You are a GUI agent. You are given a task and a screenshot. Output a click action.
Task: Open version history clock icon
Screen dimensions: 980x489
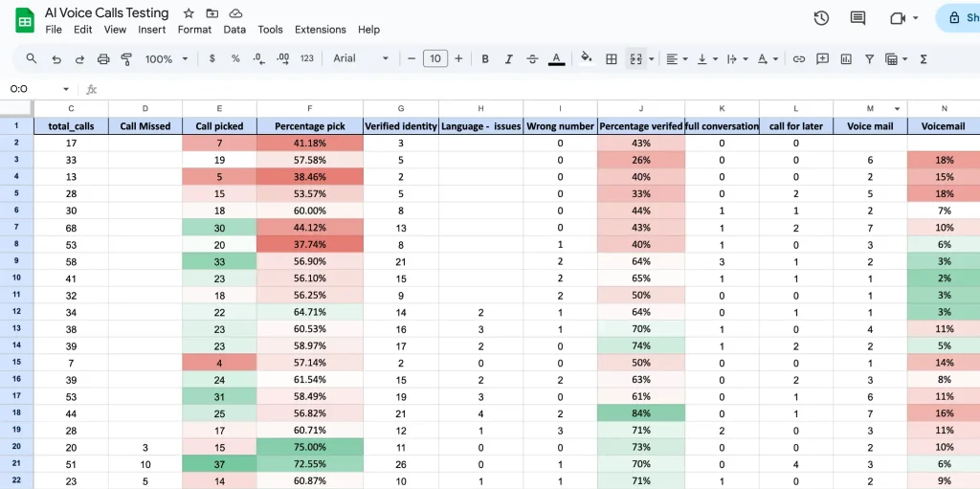coord(821,18)
